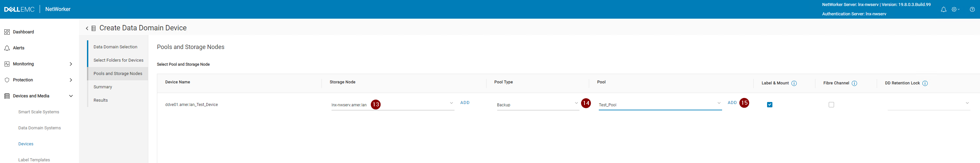Open Dashboard from the sidebar
The width and height of the screenshot is (980, 163).
tap(23, 32)
